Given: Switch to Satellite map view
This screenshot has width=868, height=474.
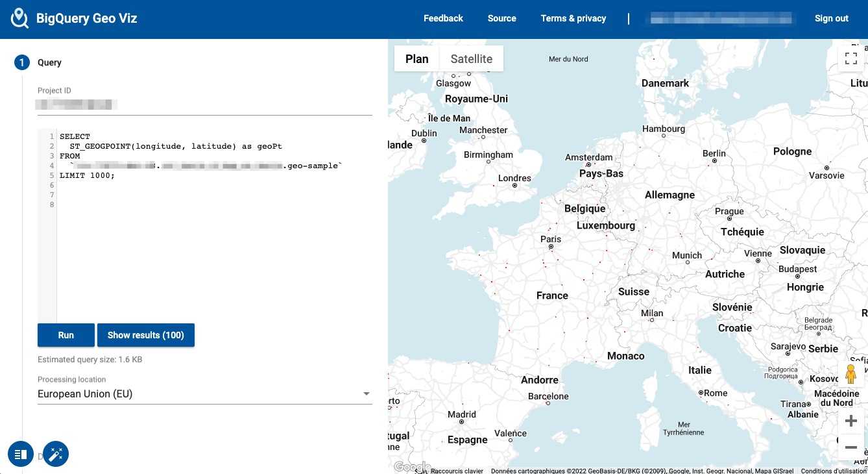Looking at the screenshot, I should click(472, 58).
